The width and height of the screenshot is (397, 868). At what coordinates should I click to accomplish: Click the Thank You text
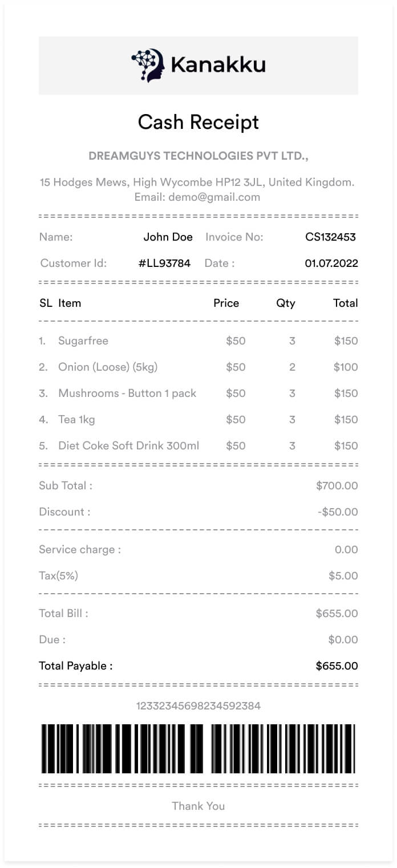(x=198, y=806)
